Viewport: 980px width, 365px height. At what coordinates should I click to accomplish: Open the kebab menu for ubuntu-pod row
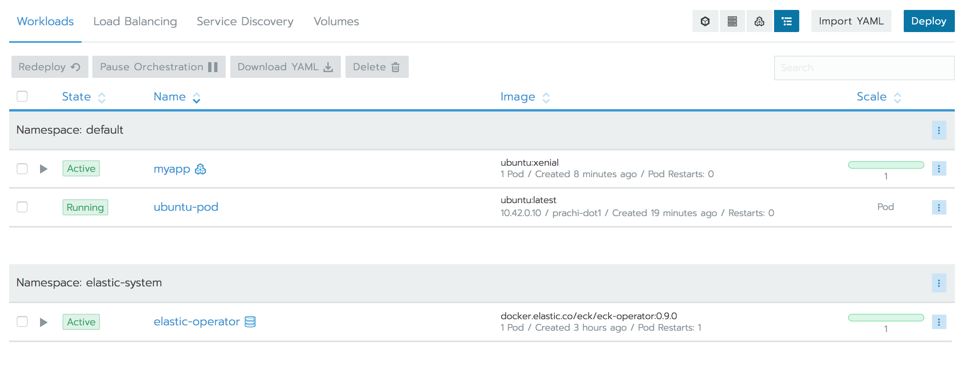[x=939, y=207]
